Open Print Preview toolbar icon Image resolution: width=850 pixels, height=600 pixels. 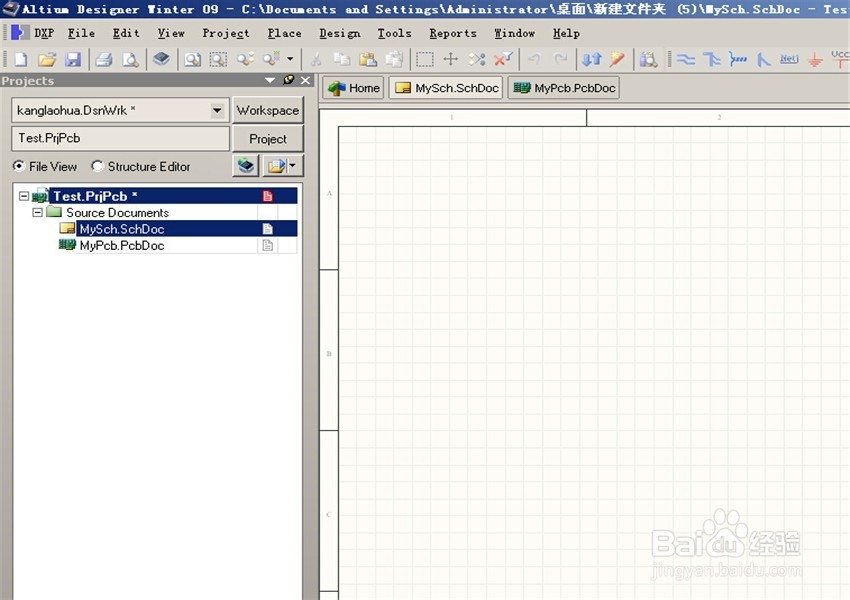point(130,59)
